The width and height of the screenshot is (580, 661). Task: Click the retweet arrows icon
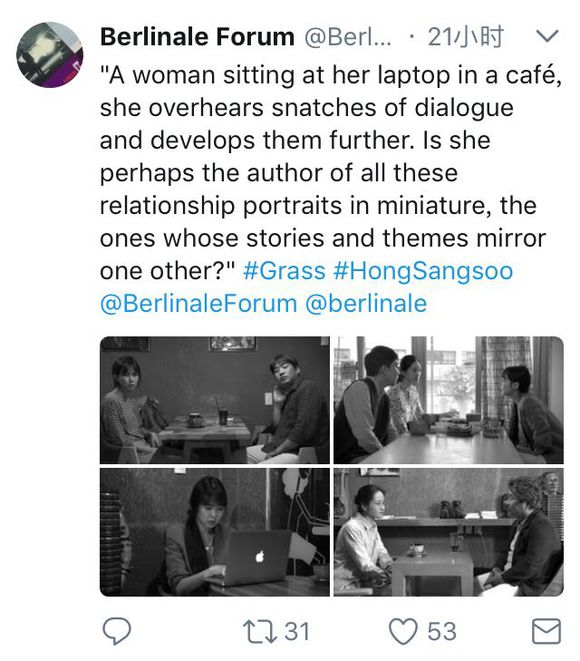[260, 631]
